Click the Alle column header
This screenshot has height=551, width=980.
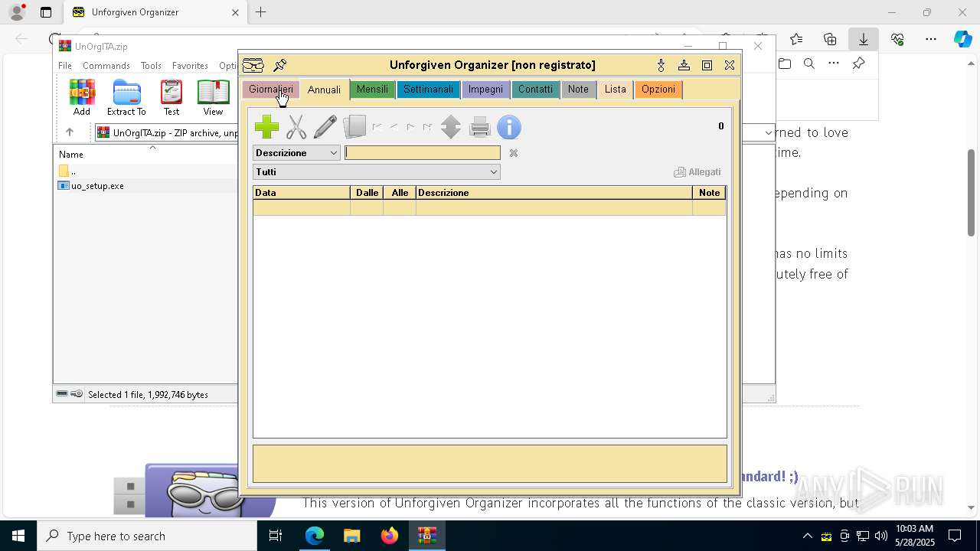[400, 193]
